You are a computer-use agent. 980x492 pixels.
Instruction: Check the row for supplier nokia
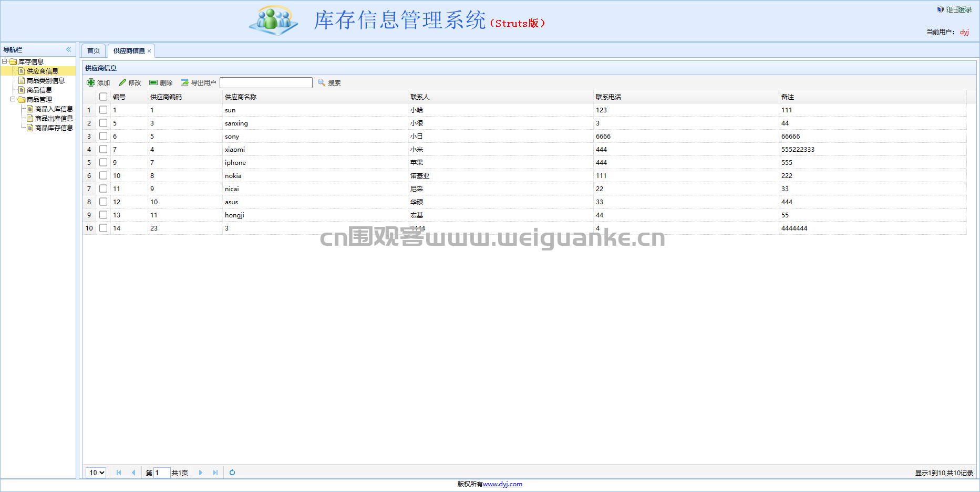pyautogui.click(x=104, y=175)
